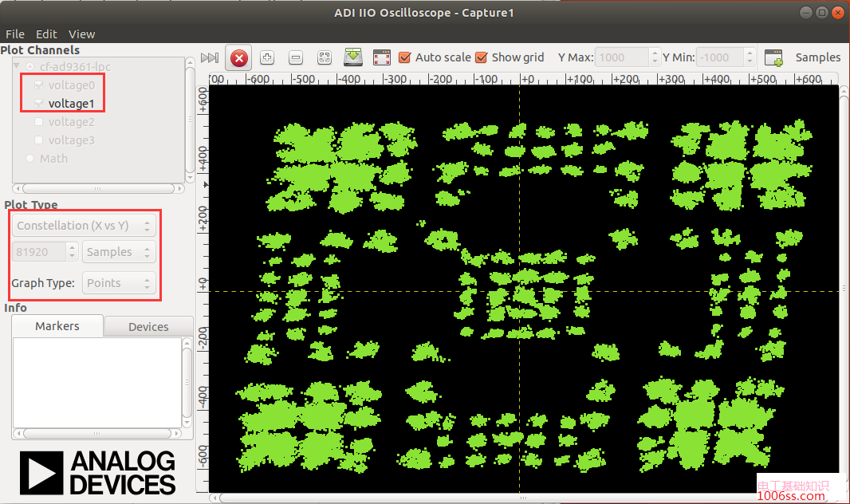Toggle the voltage1 channel checkbox
Viewport: 850px width, 504px height.
pyautogui.click(x=38, y=103)
